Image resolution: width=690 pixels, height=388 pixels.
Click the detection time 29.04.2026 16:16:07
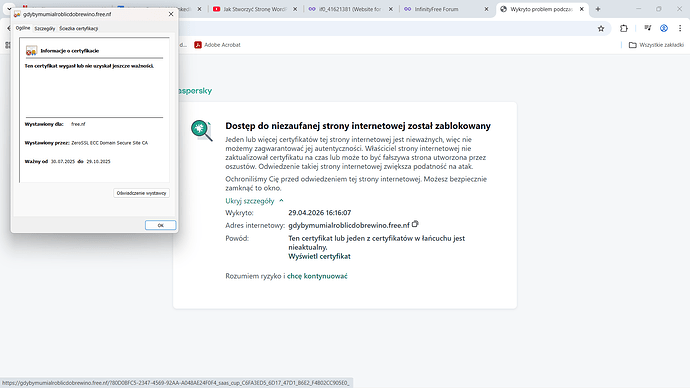[x=319, y=212]
